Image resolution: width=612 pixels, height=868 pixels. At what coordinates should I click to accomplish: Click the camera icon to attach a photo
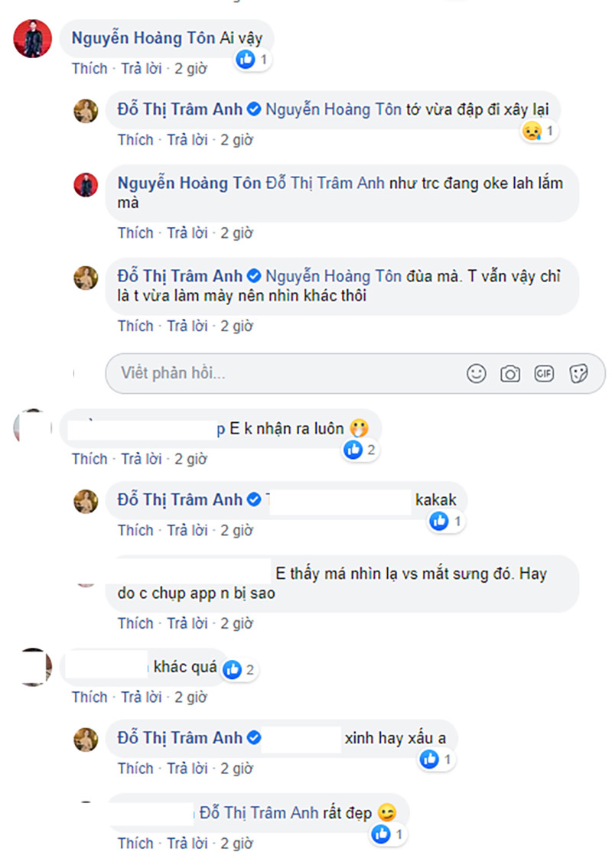click(x=510, y=373)
